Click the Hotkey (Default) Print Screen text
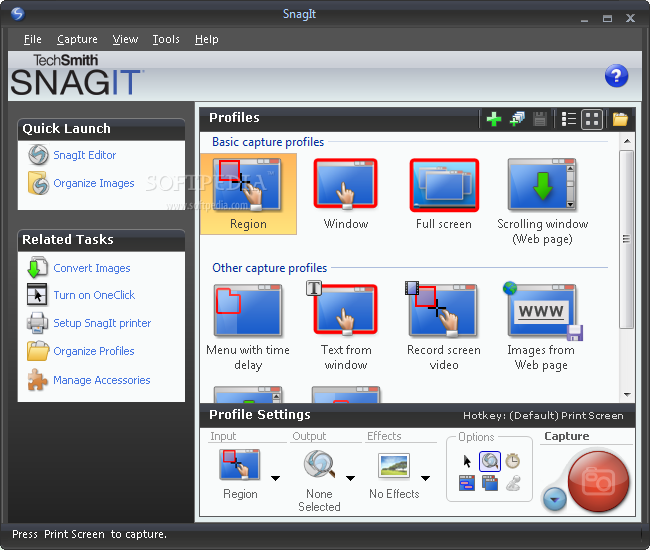Screen dimensions: 650x550 (x=543, y=416)
